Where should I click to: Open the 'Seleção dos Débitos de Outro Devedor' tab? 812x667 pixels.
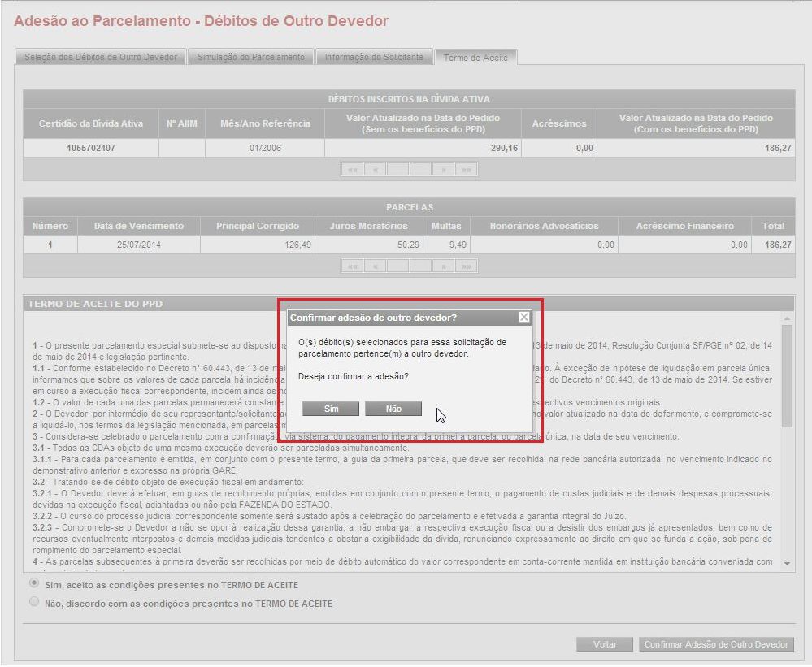pos(101,57)
